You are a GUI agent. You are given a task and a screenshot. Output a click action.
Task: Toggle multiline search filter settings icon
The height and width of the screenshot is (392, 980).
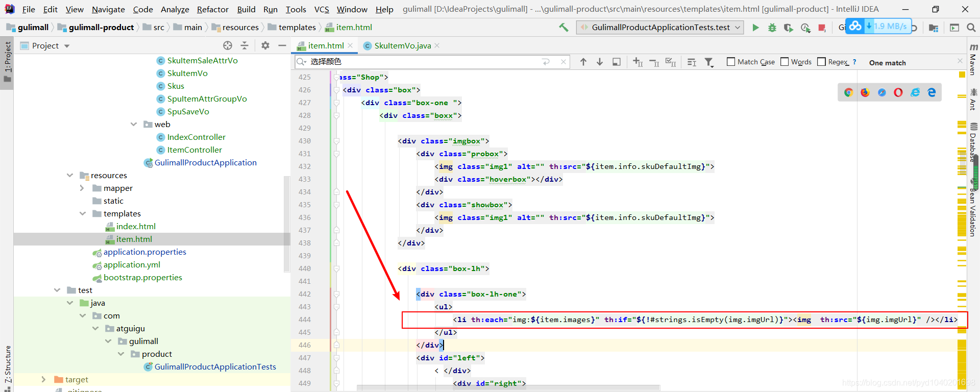pyautogui.click(x=692, y=62)
